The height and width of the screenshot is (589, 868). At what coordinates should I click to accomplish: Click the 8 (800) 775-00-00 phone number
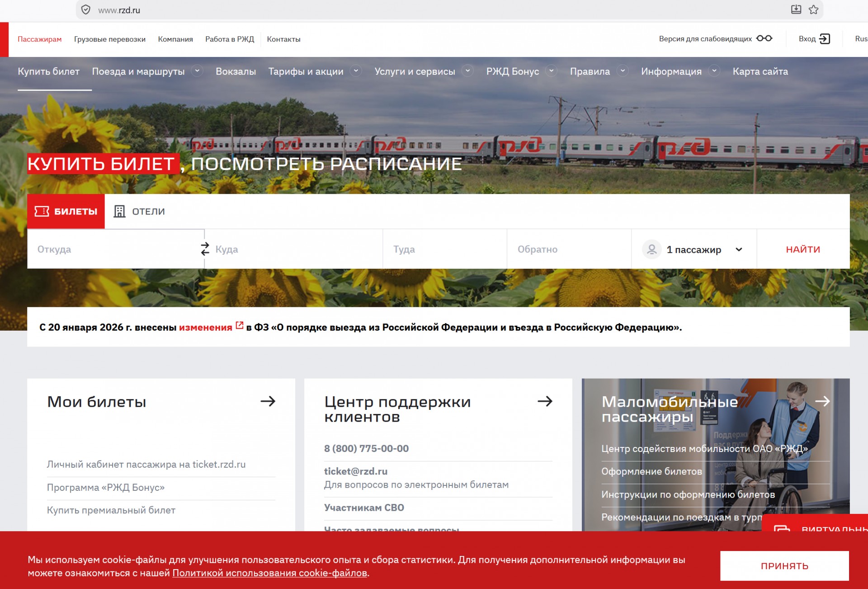coord(366,448)
